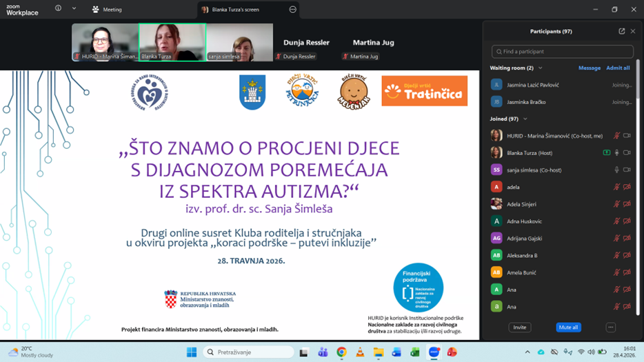Collapse the Joined participants list
This screenshot has width=644, height=362.
pyautogui.click(x=525, y=119)
